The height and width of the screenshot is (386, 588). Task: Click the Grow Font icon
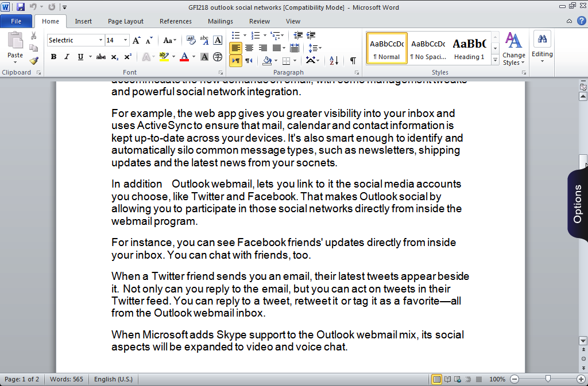point(137,40)
